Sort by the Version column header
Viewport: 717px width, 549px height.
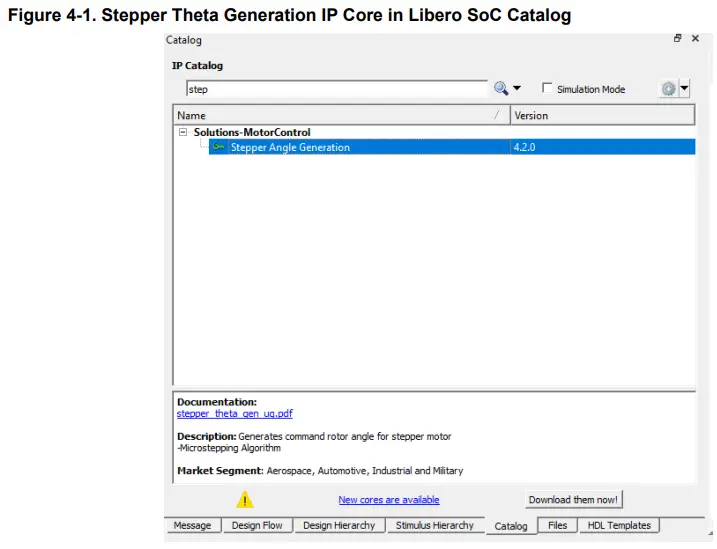pyautogui.click(x=603, y=115)
